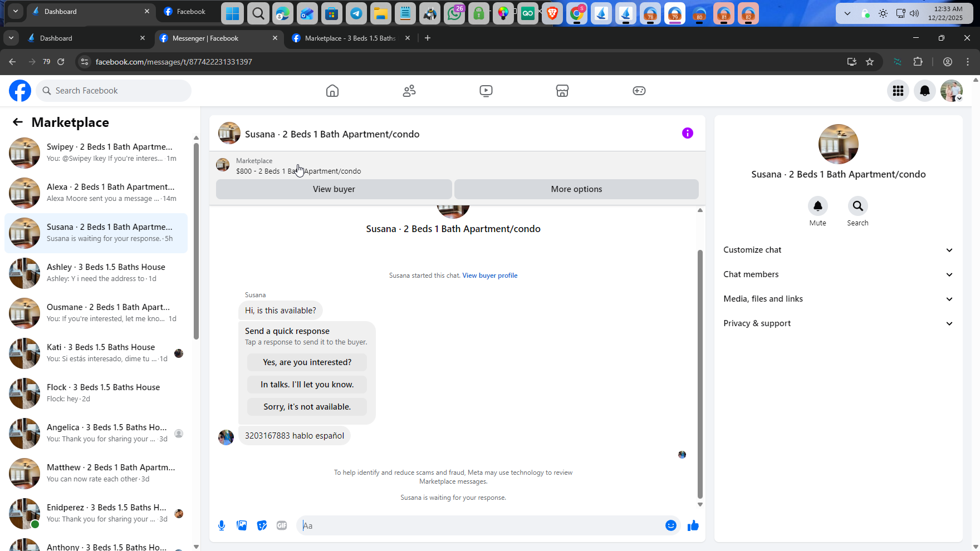The image size is (980, 551).
Task: Click the purple conversation information icon
Action: (688, 133)
